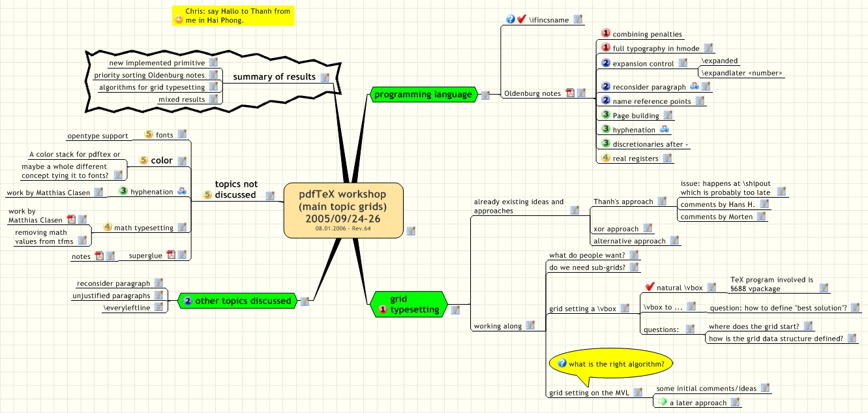Open note icon of new implemented primitive
The height and width of the screenshot is (413, 868).
(213, 63)
